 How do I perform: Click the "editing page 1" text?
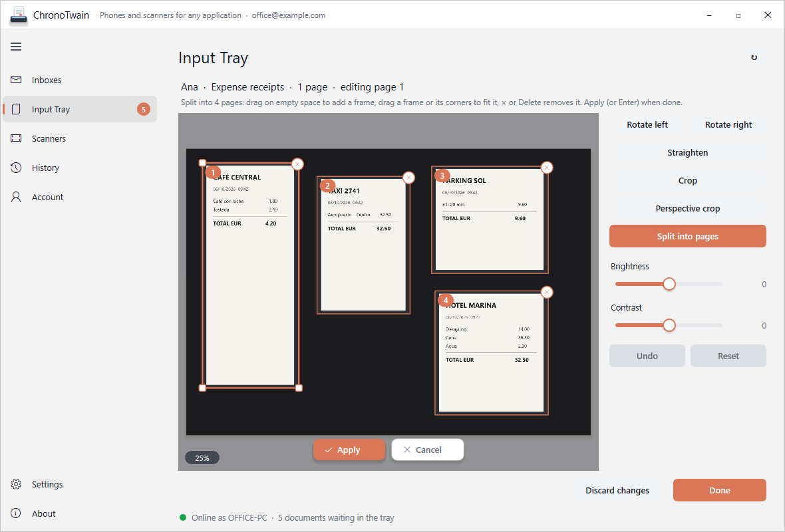click(372, 87)
